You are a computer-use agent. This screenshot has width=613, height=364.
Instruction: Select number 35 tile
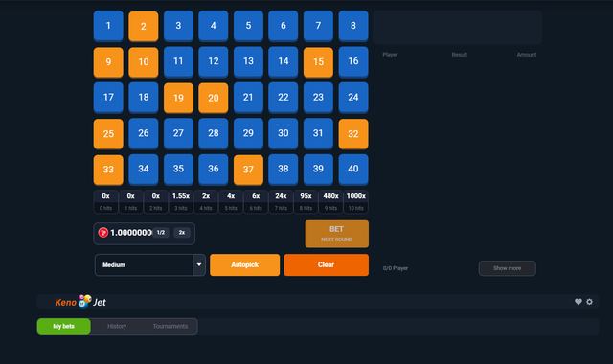point(178,170)
